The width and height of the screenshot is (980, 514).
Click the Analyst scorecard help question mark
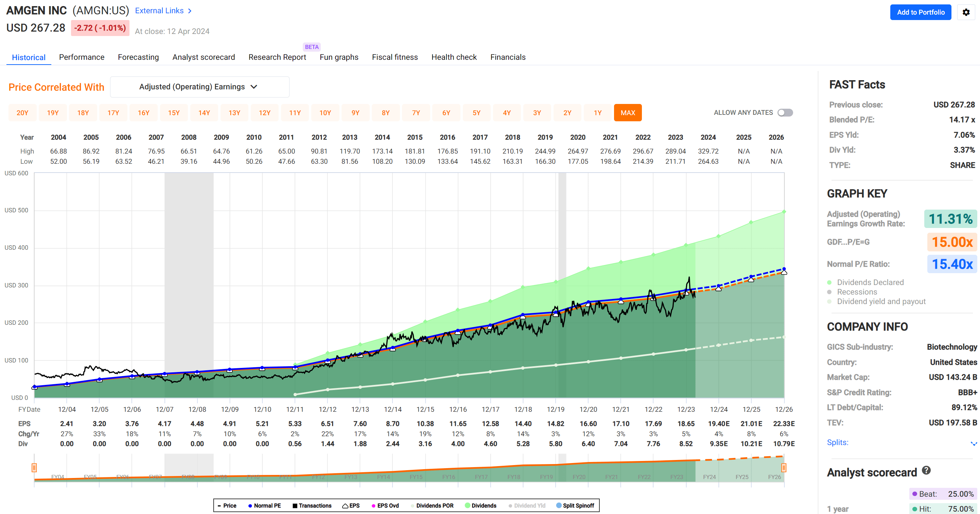(926, 472)
